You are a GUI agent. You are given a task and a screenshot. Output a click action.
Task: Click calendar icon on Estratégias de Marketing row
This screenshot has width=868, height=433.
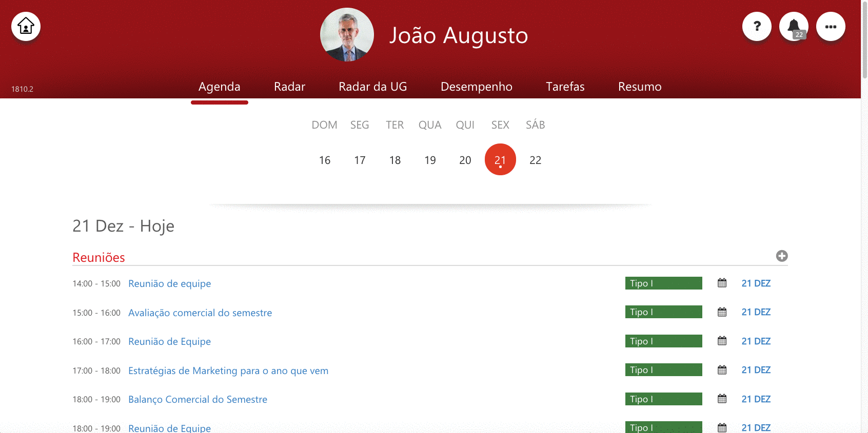click(x=722, y=370)
